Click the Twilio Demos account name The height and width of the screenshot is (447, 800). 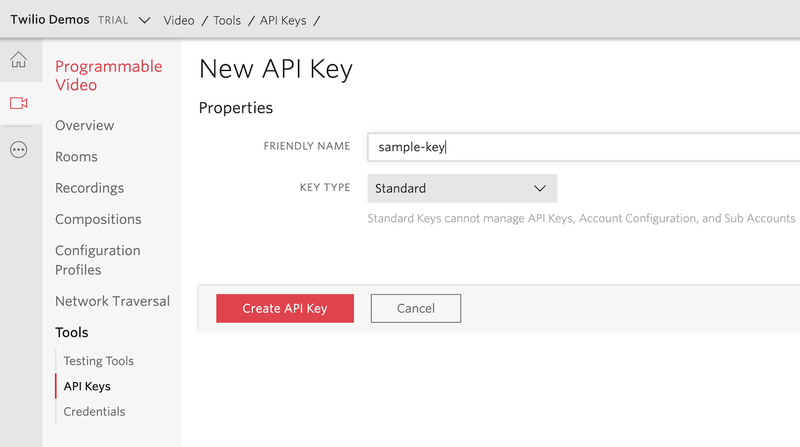coord(50,19)
